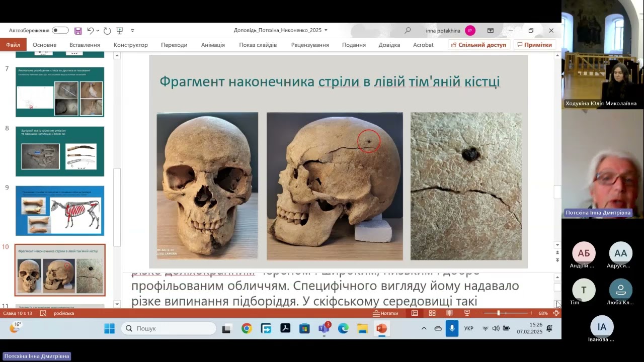Click the slide title Фрагмент наконечника стріли
This screenshot has width=644, height=362.
[x=330, y=81]
